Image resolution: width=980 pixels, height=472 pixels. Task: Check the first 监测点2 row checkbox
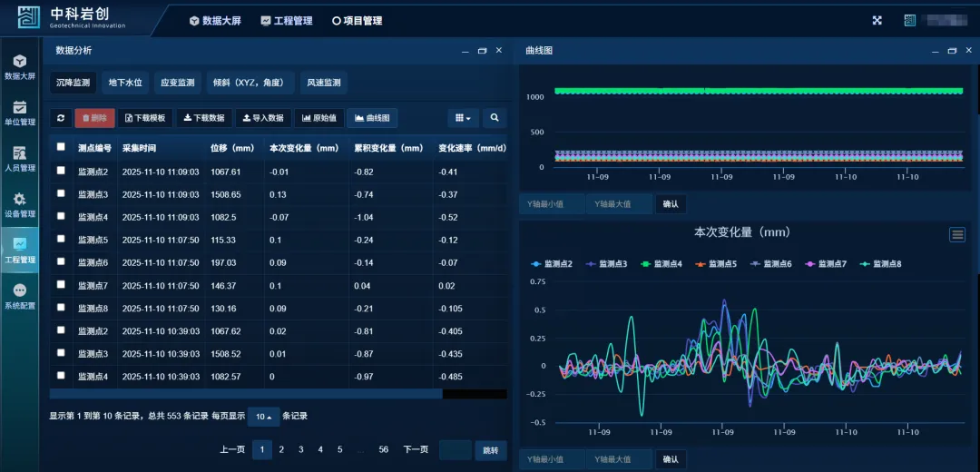(x=61, y=171)
